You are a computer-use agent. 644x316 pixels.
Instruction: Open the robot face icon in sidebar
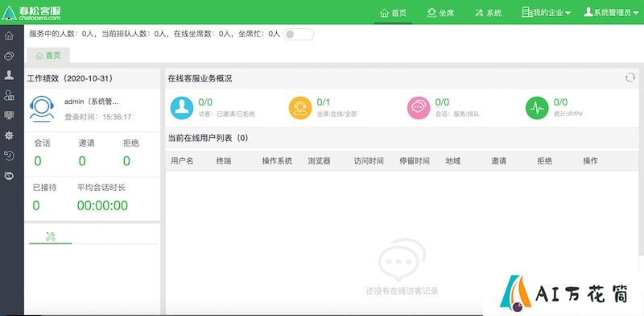coord(9,176)
